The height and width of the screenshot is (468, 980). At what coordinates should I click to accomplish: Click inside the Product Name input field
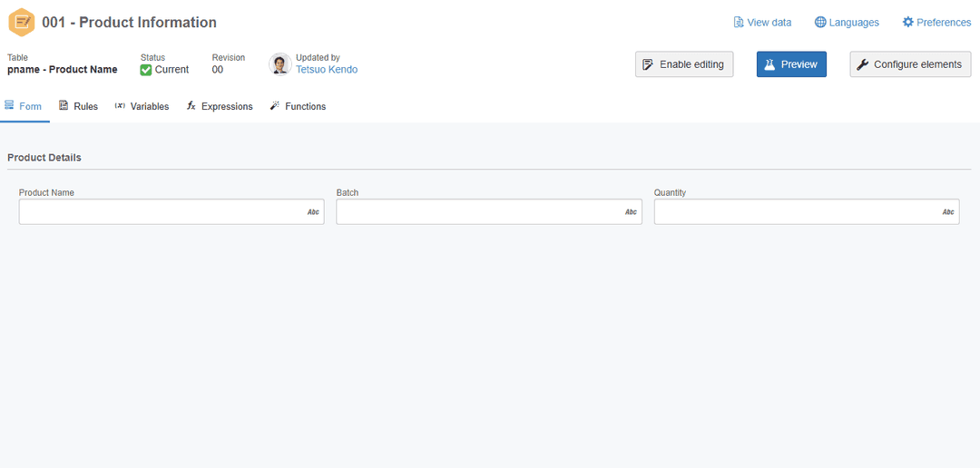(x=171, y=212)
